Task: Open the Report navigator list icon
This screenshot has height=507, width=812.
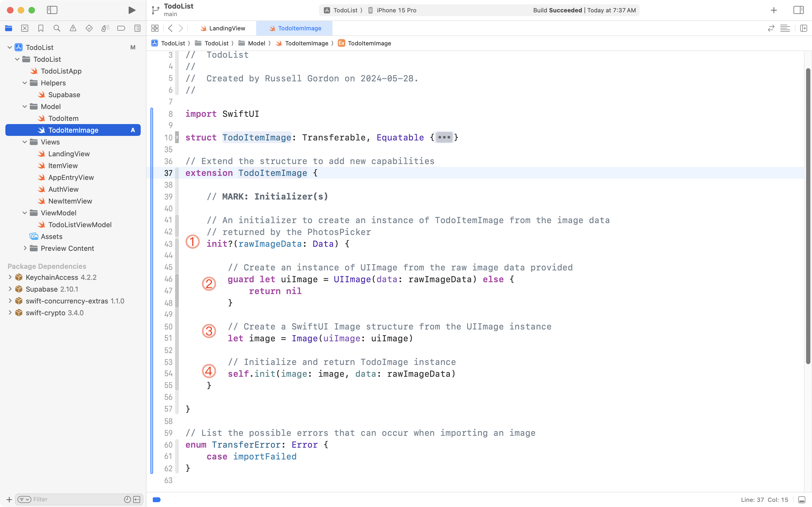Action: tap(137, 28)
